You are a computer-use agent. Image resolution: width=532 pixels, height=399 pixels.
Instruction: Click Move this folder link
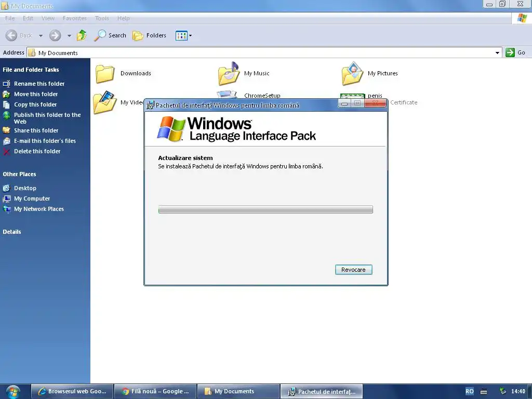(36, 94)
